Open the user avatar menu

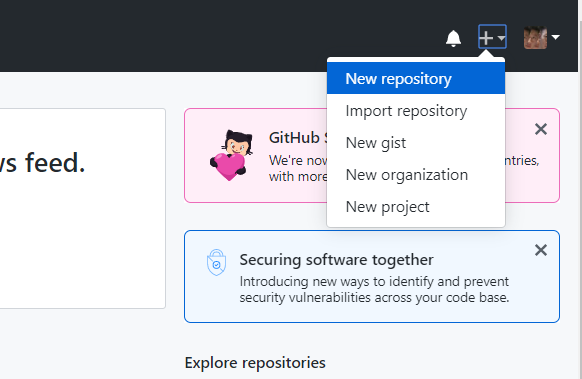click(542, 37)
